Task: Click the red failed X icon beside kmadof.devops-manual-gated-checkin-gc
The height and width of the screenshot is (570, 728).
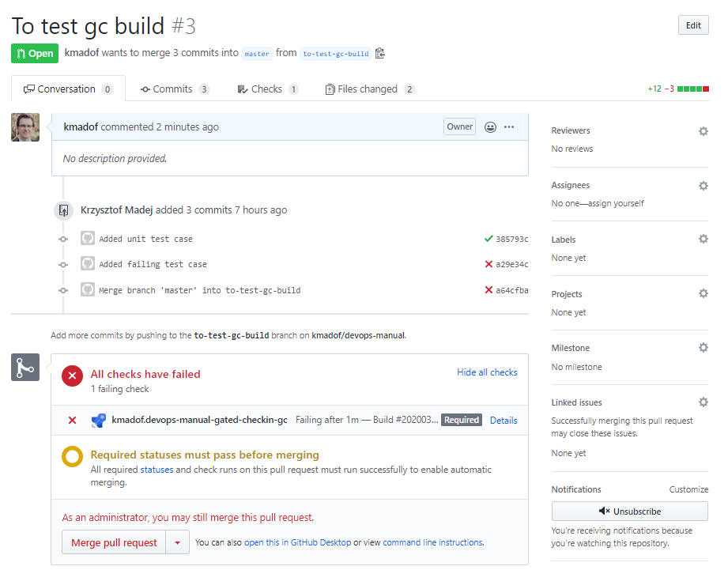Action: (x=73, y=420)
